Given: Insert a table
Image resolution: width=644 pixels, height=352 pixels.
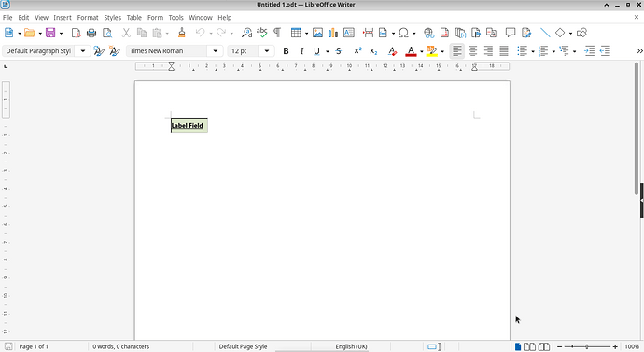Looking at the screenshot, I should (296, 33).
